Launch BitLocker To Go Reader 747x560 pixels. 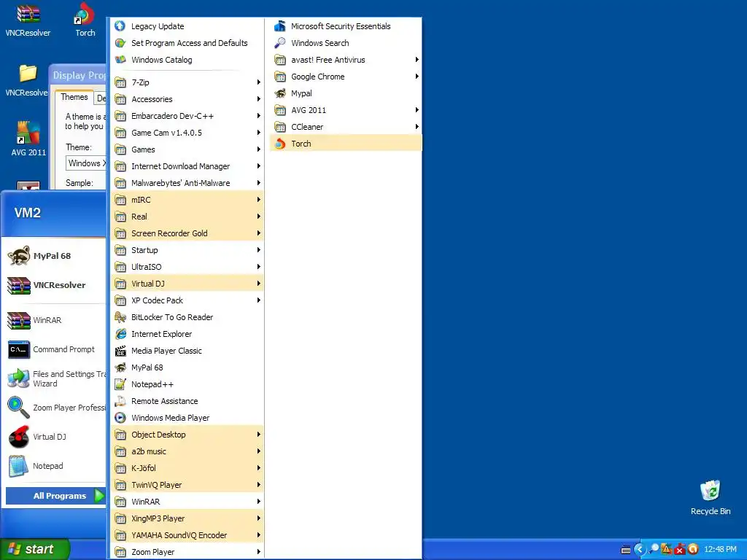[187, 317]
